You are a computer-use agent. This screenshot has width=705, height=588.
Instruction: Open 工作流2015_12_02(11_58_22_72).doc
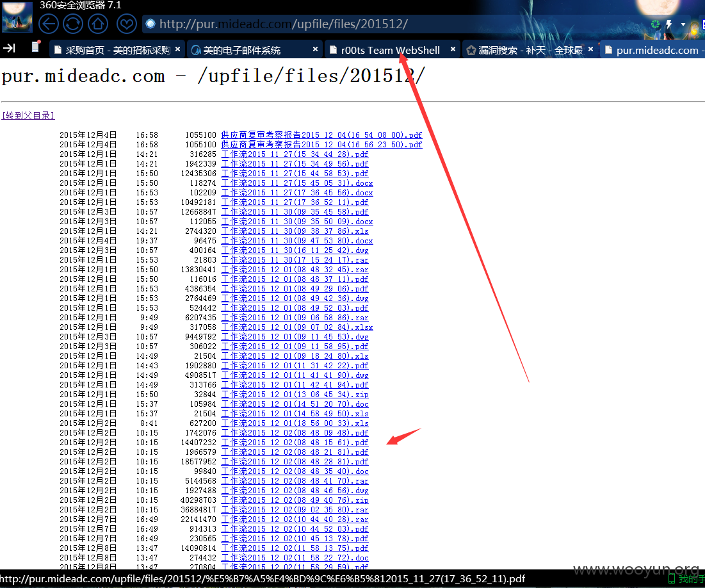click(x=295, y=558)
